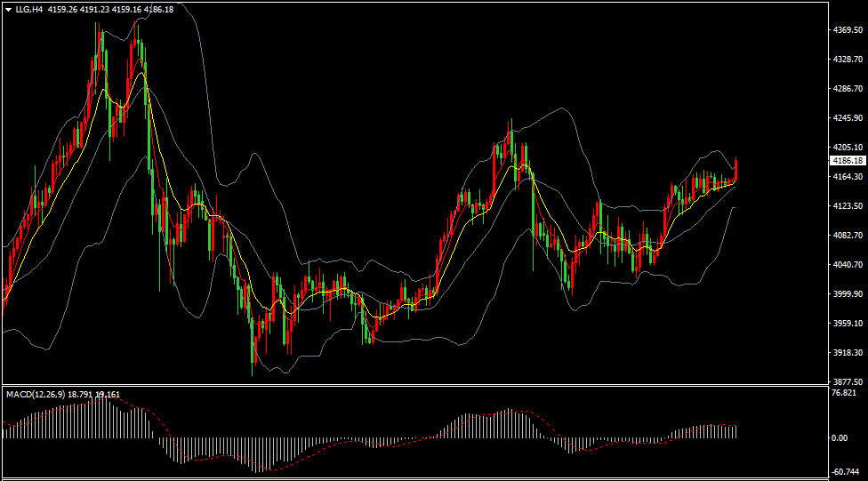
Task: Click the last MACD histogram bar on right
Action: [736, 432]
